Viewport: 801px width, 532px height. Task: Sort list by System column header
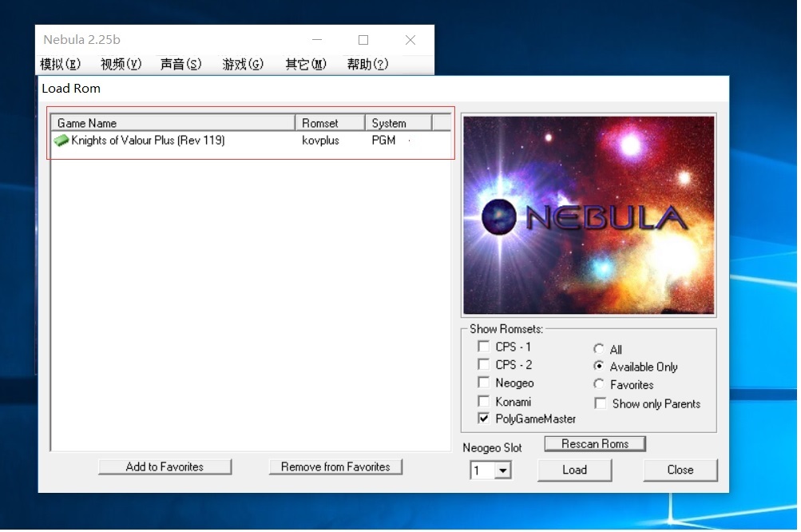point(399,123)
